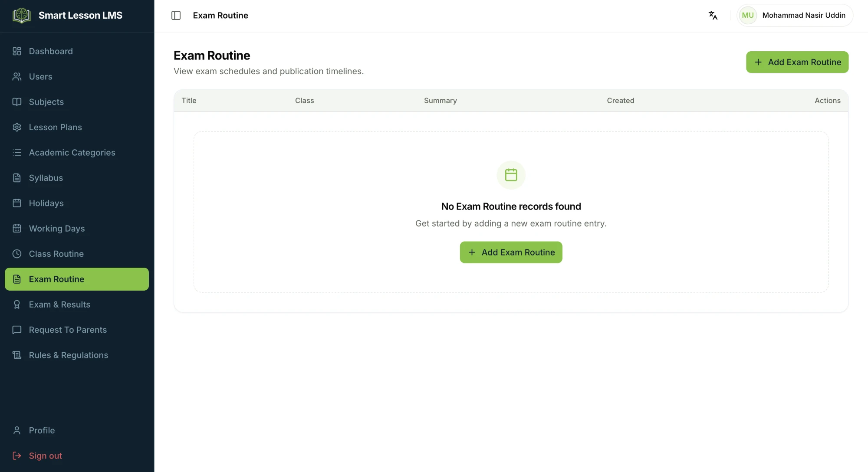
Task: Click the Working Days calendar icon
Action: coord(17,229)
